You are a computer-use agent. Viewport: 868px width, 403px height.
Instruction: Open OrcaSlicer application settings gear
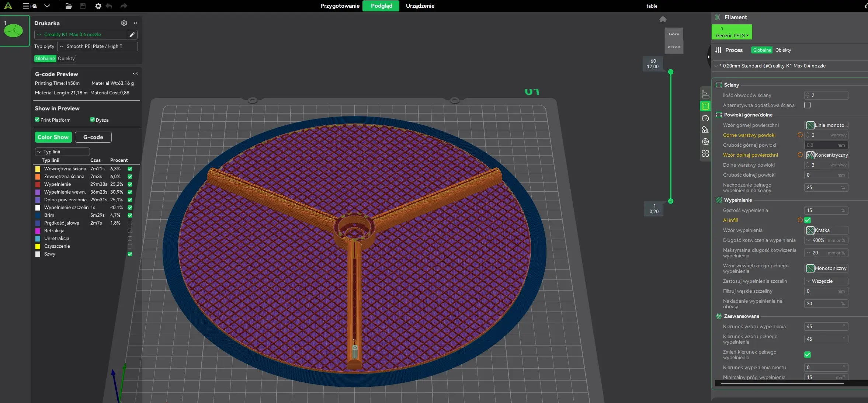[98, 6]
